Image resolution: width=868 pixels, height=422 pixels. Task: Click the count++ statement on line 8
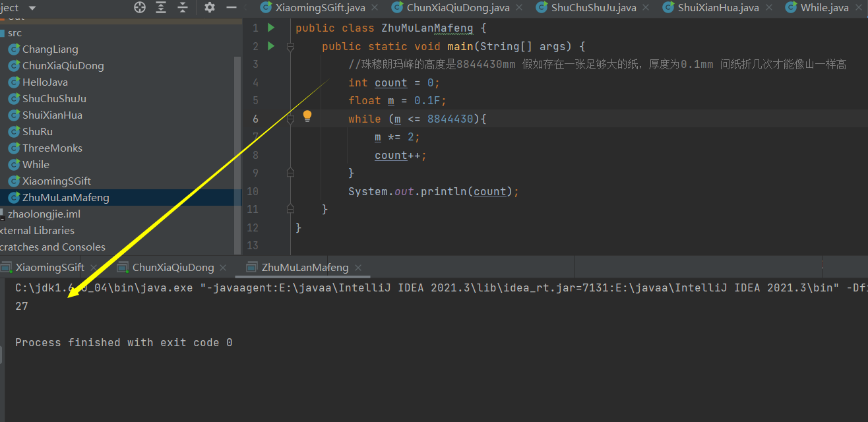point(400,156)
